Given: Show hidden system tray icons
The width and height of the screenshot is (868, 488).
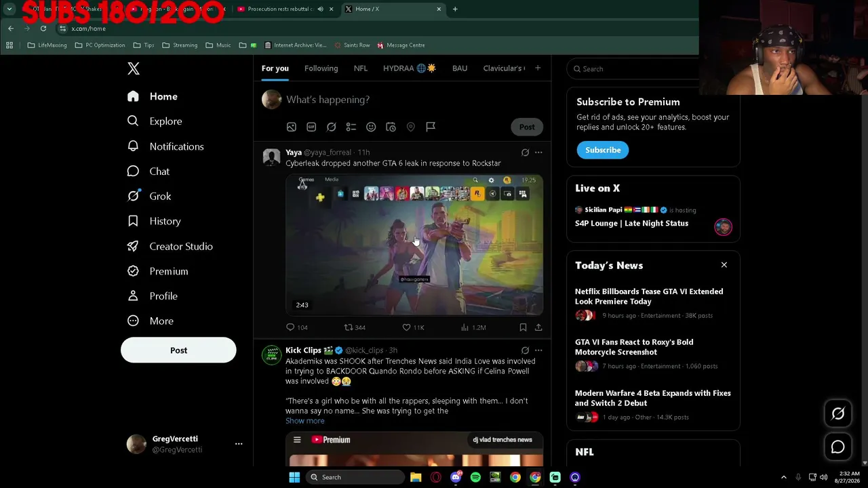Looking at the screenshot, I should (x=784, y=477).
